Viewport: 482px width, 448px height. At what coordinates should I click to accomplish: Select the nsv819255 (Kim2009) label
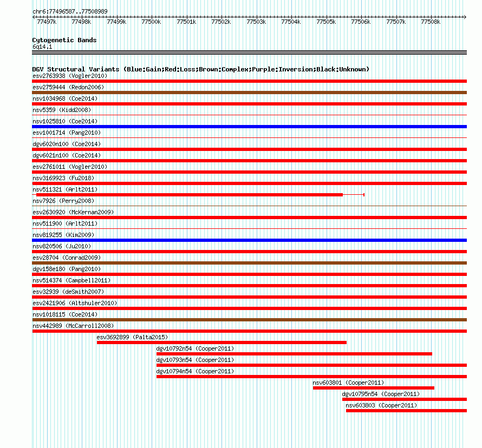coord(63,235)
